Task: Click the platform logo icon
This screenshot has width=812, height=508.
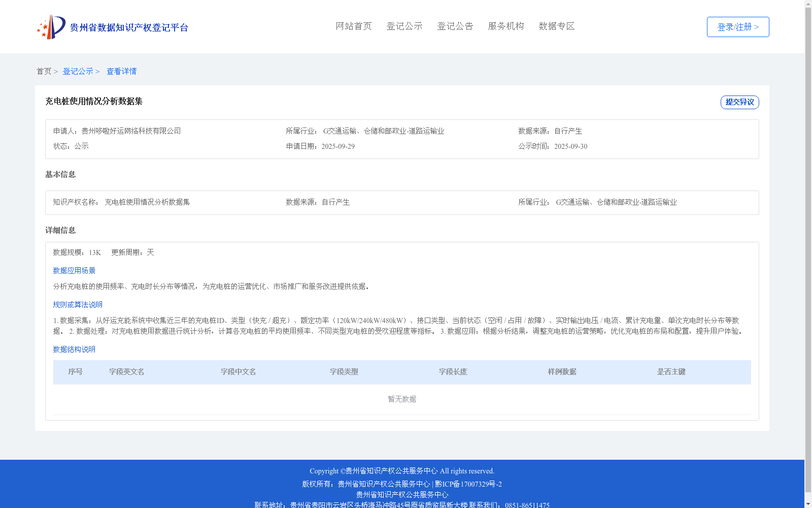Action: click(x=51, y=27)
